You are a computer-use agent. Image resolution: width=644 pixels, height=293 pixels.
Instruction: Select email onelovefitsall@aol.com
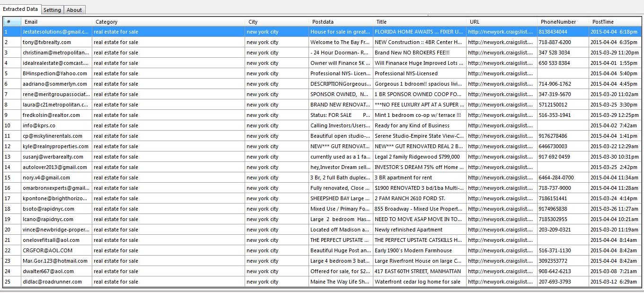click(x=51, y=240)
